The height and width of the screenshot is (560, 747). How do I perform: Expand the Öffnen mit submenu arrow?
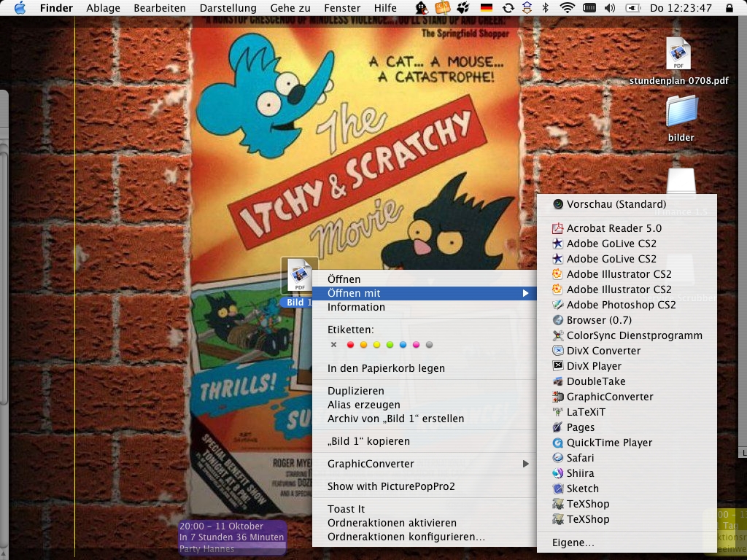point(525,293)
